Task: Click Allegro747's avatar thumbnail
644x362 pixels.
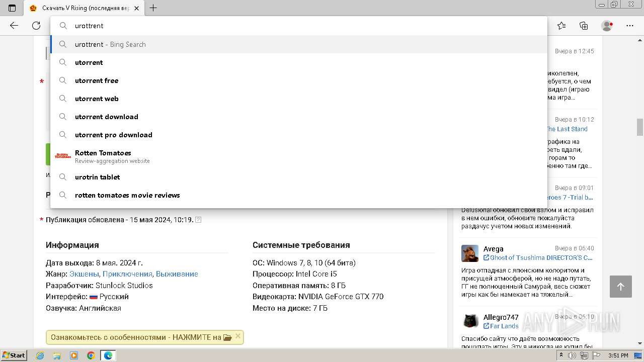Action: (x=470, y=321)
